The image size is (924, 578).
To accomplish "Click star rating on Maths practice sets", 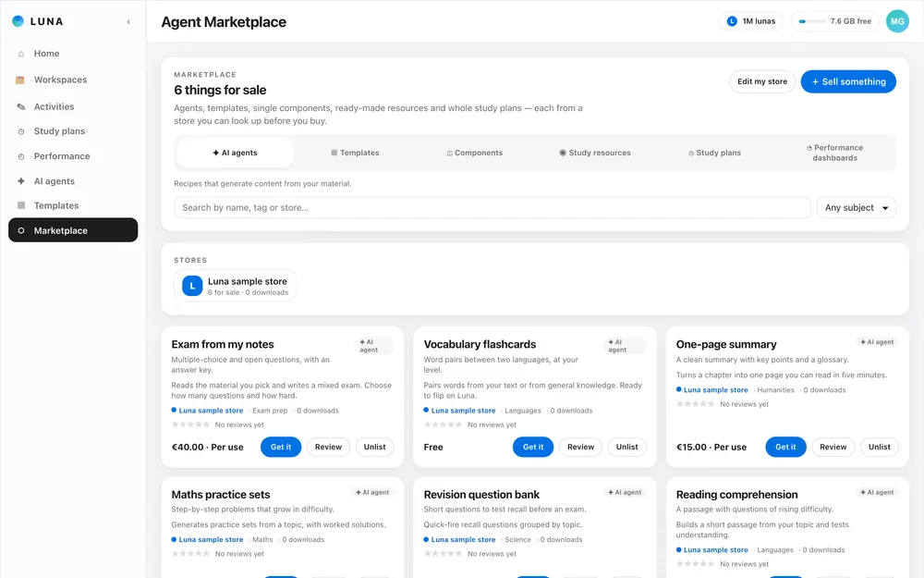I will 190,554.
